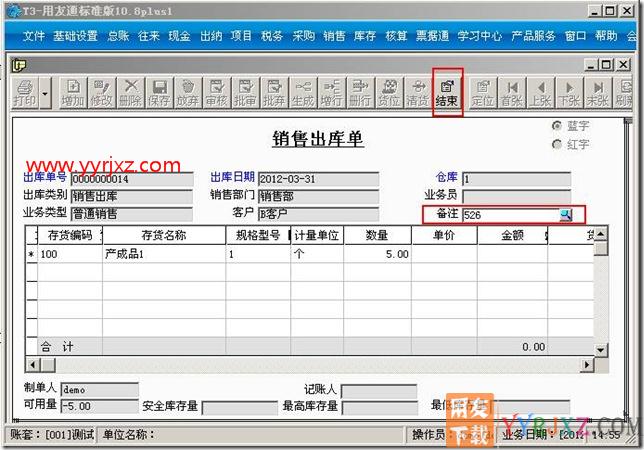Click the 出库单号 input field
Image resolution: width=644 pixels, height=450 pixels.
132,179
